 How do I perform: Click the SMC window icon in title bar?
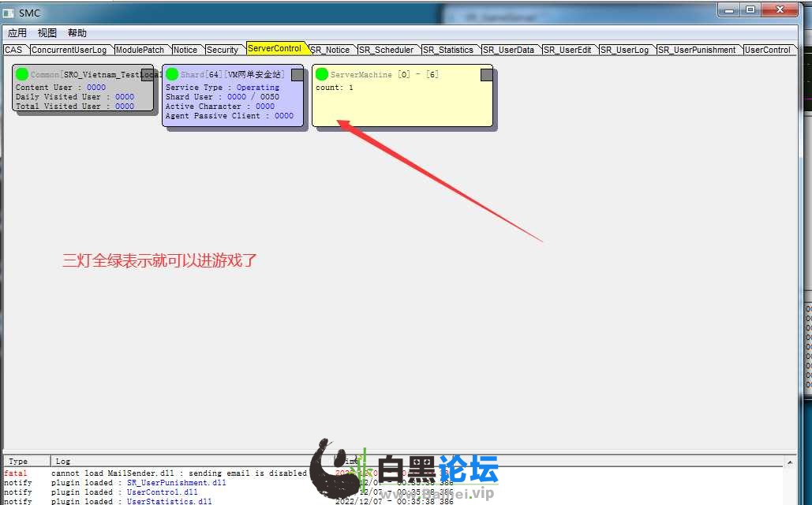click(x=9, y=13)
